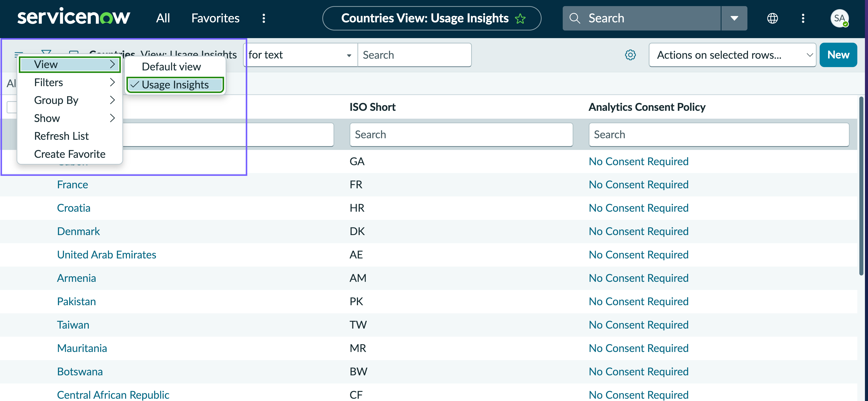Open the Group By submenu

click(70, 100)
